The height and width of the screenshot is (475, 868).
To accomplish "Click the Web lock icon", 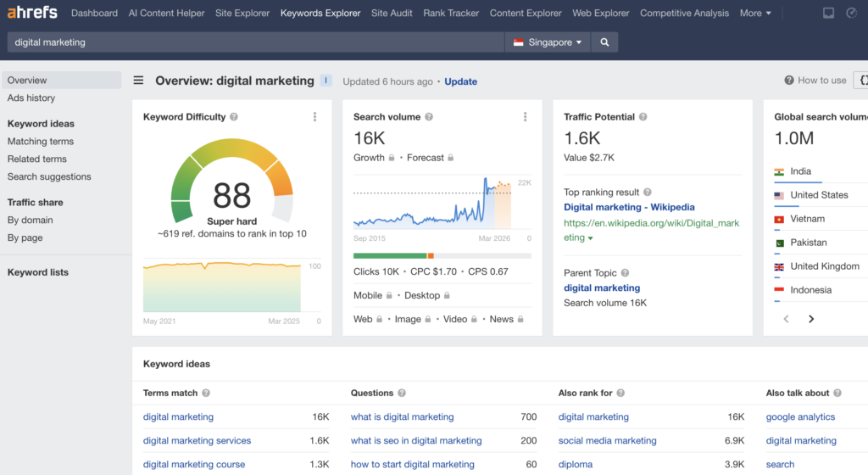I will pos(379,320).
